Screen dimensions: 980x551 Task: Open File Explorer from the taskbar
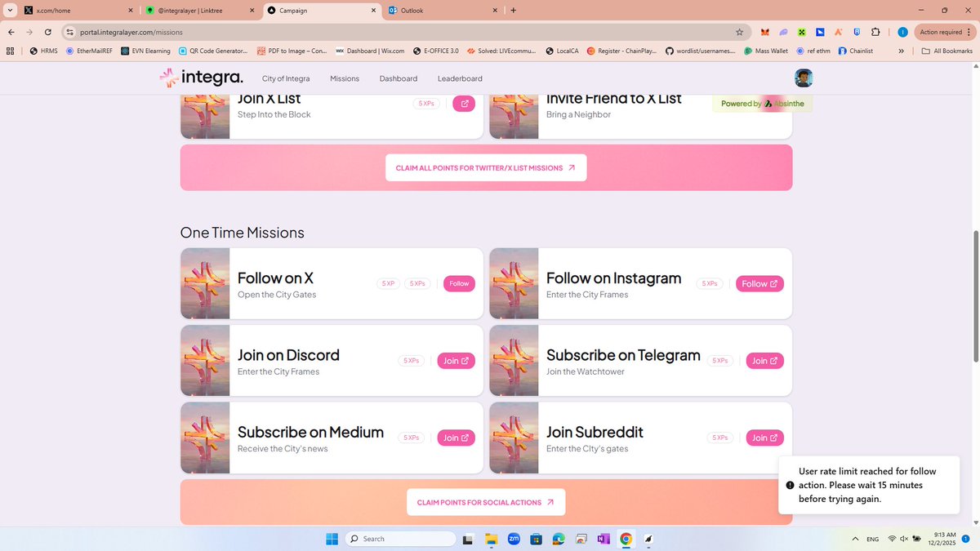tap(491, 539)
